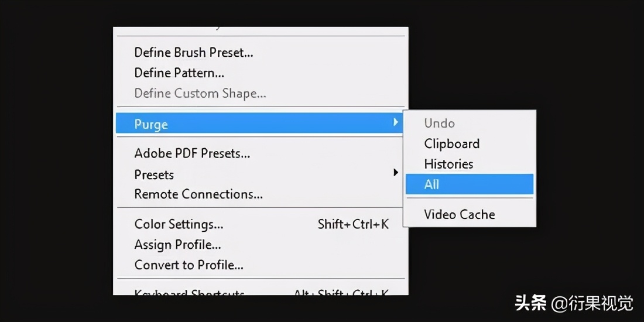Launch the Color Settings dialog
644x322 pixels.
point(179,224)
